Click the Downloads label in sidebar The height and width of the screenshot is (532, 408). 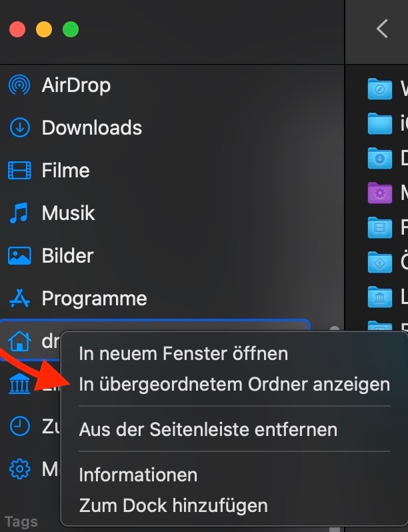[x=91, y=127]
